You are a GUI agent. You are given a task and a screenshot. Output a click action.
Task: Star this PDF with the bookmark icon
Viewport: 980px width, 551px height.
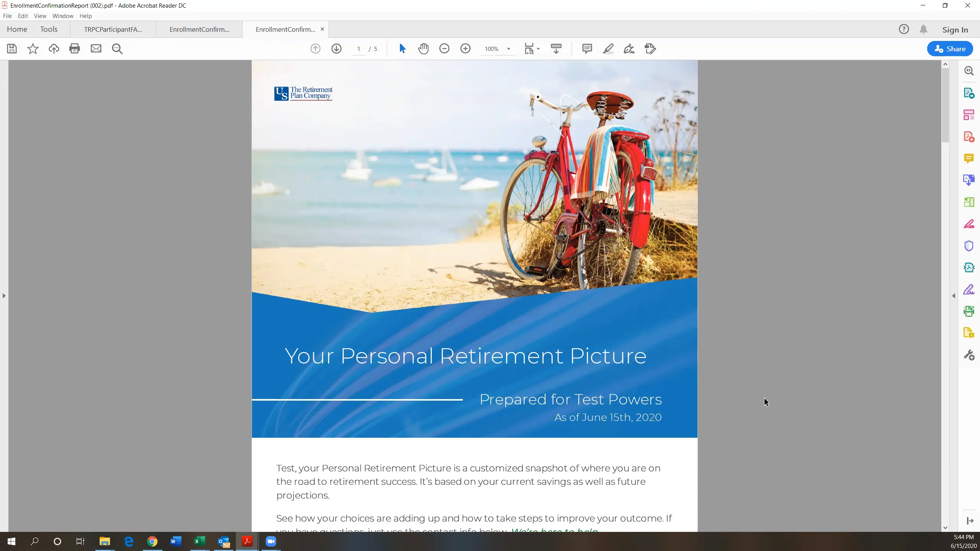click(x=33, y=49)
